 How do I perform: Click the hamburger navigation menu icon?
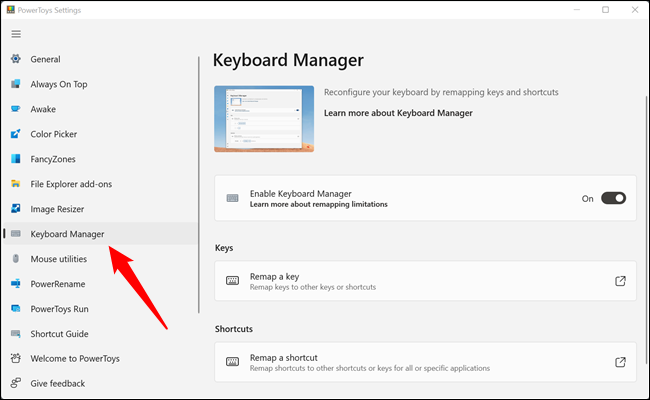click(16, 34)
